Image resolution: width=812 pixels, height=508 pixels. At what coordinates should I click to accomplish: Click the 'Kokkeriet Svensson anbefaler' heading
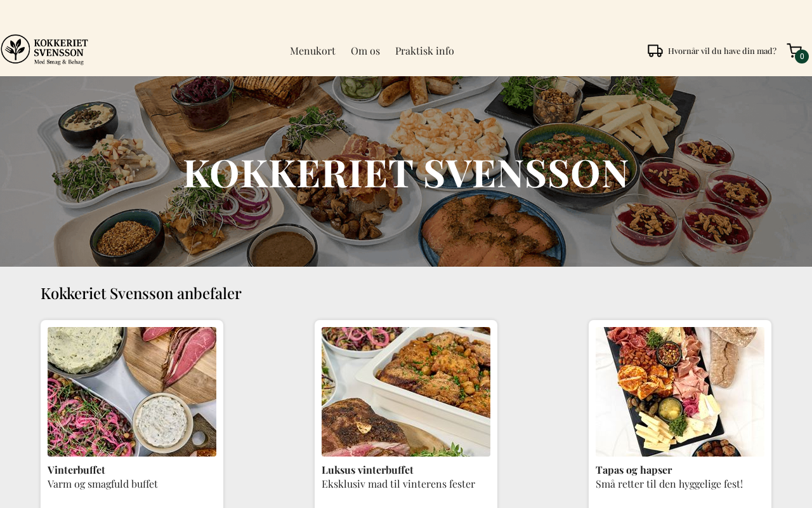[141, 293]
